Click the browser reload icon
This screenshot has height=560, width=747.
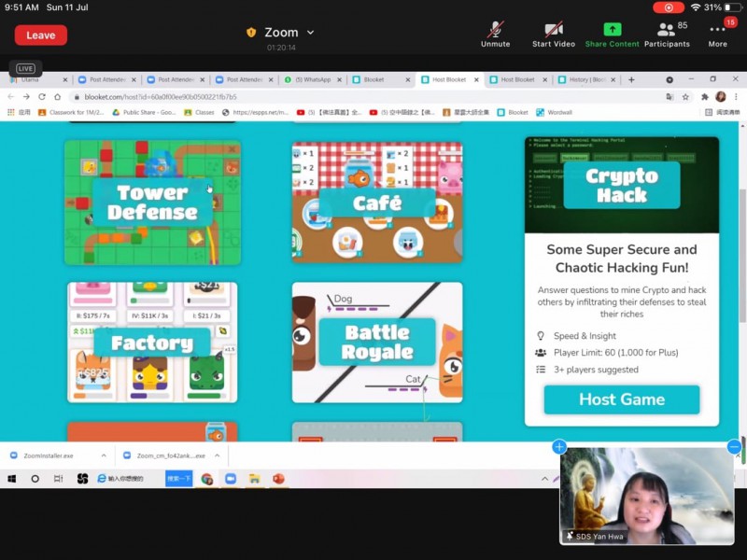pyautogui.click(x=41, y=96)
